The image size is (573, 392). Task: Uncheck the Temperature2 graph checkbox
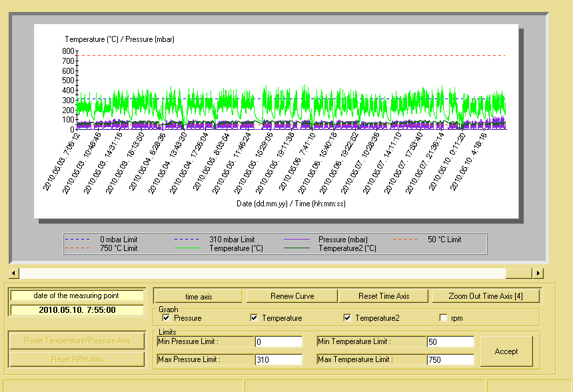click(x=347, y=318)
